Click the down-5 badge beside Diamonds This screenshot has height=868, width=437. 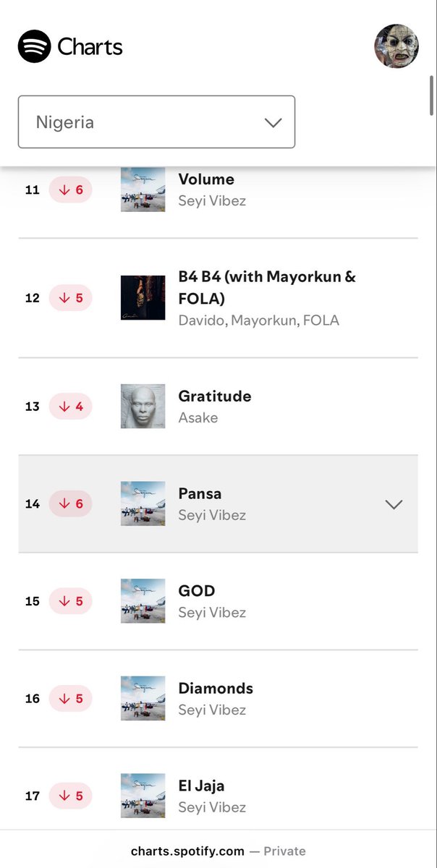70,699
